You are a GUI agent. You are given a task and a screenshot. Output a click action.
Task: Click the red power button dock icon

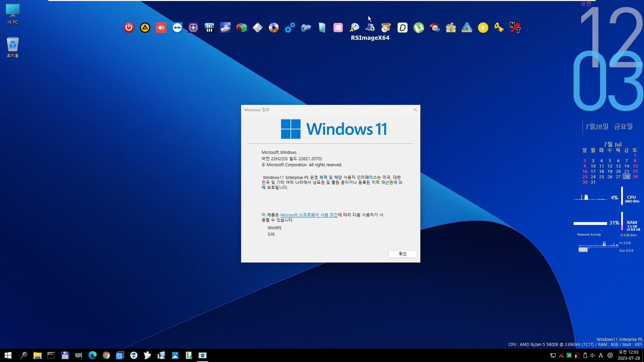point(129,27)
